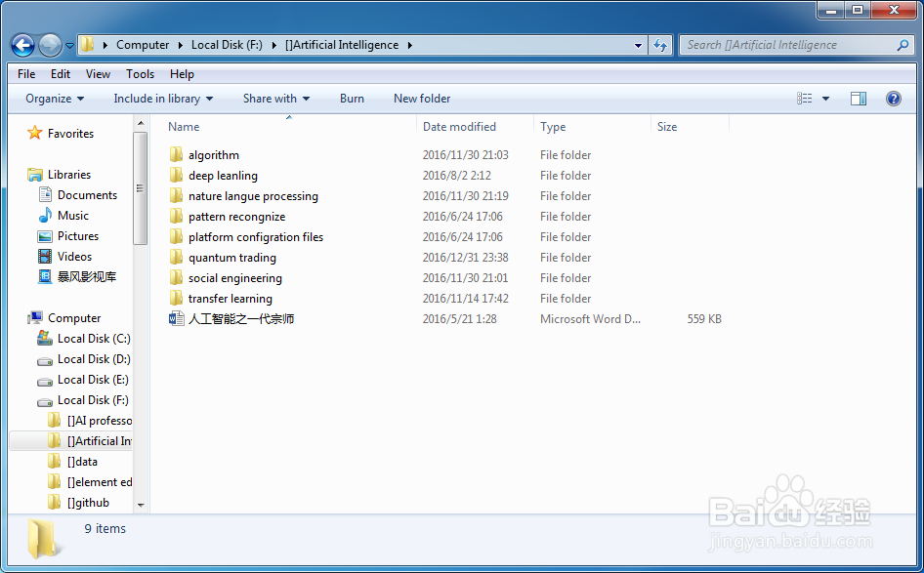Open Include in library dropdown
The image size is (924, 573).
[x=163, y=99]
